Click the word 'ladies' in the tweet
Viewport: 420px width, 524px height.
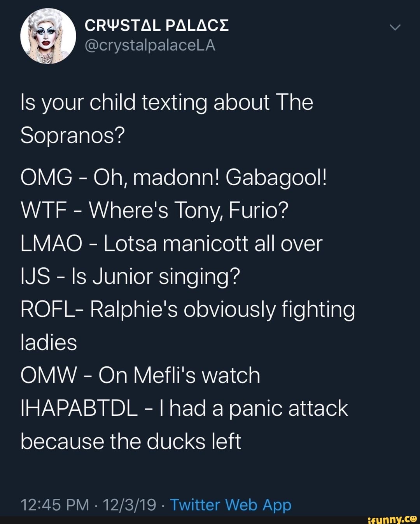click(49, 343)
